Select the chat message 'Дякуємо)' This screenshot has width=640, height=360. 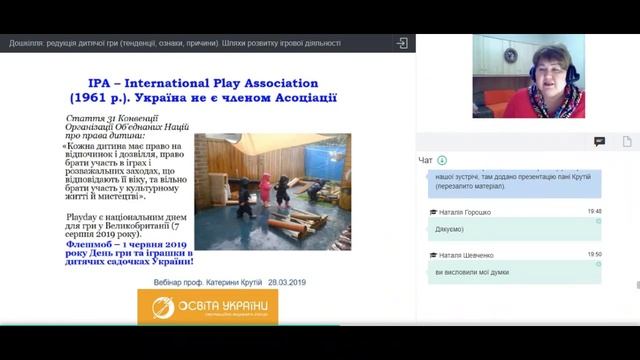click(514, 229)
